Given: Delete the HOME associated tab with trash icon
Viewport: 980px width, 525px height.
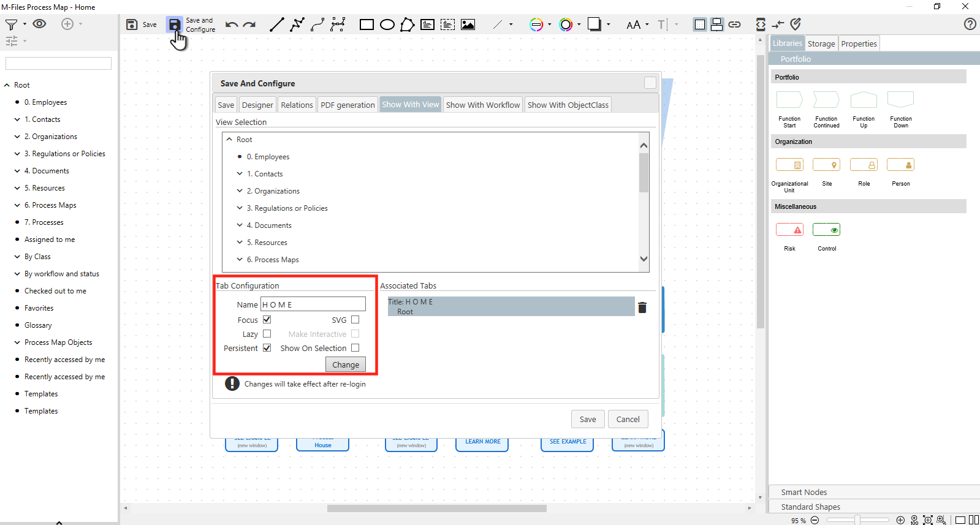Looking at the screenshot, I should [642, 308].
